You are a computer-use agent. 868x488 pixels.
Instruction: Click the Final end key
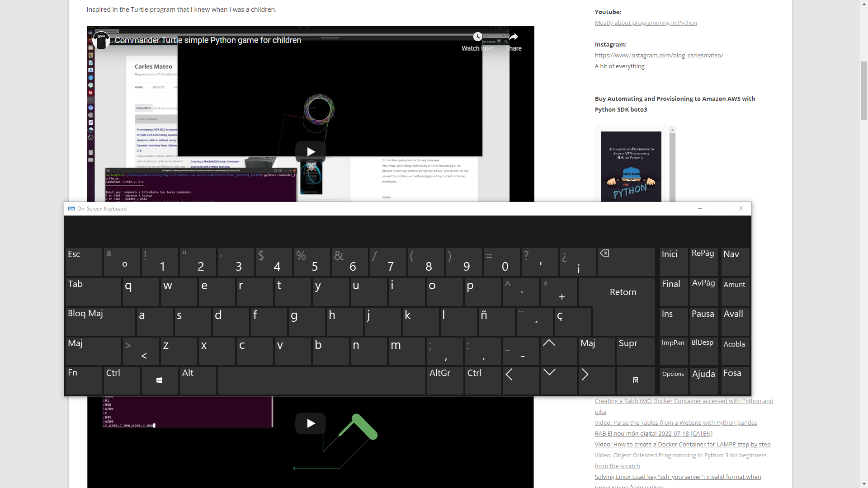pyautogui.click(x=674, y=291)
